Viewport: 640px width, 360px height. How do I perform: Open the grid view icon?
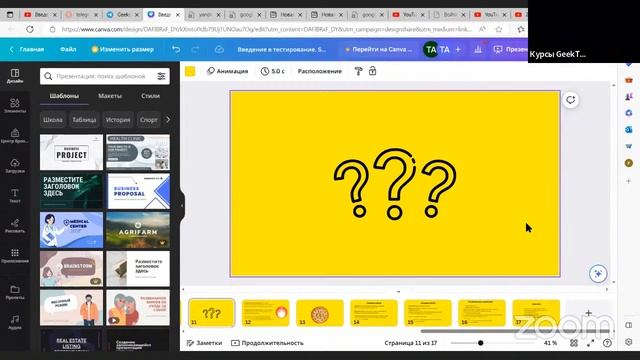[574, 343]
